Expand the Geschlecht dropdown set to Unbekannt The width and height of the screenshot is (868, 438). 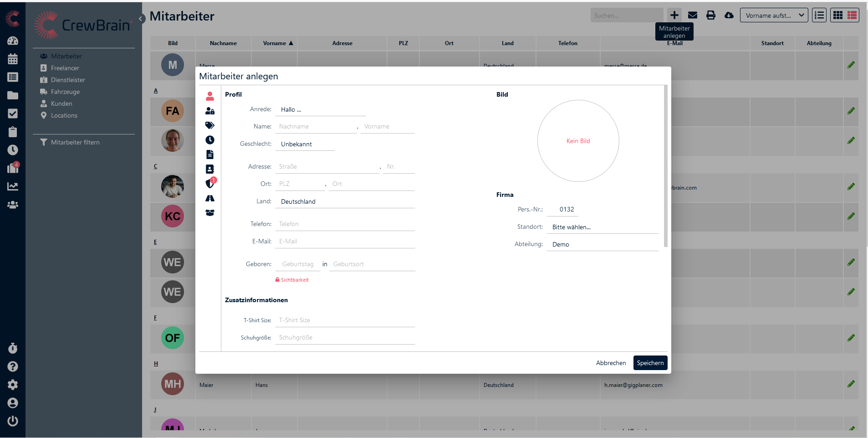pos(305,144)
